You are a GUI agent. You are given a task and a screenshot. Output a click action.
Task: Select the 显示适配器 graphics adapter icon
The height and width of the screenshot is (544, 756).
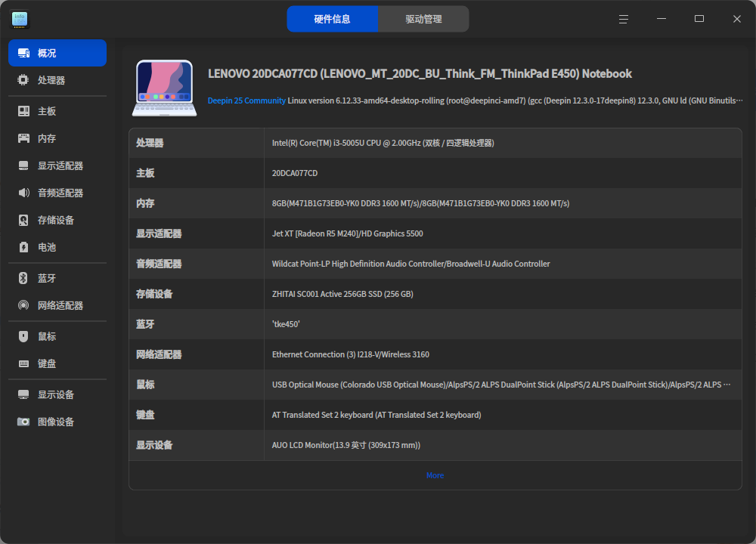click(x=23, y=165)
